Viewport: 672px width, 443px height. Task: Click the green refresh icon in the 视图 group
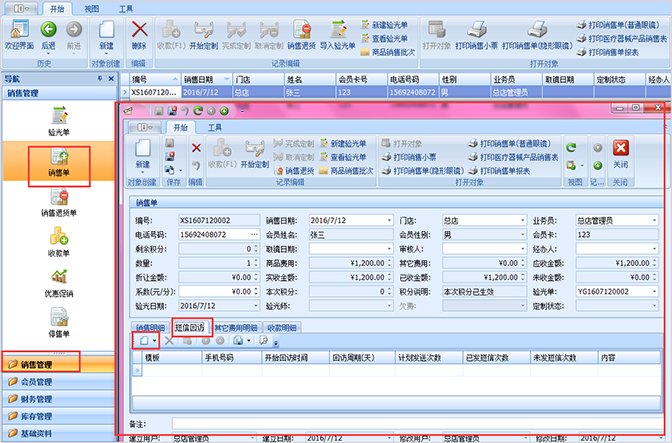tap(571, 148)
